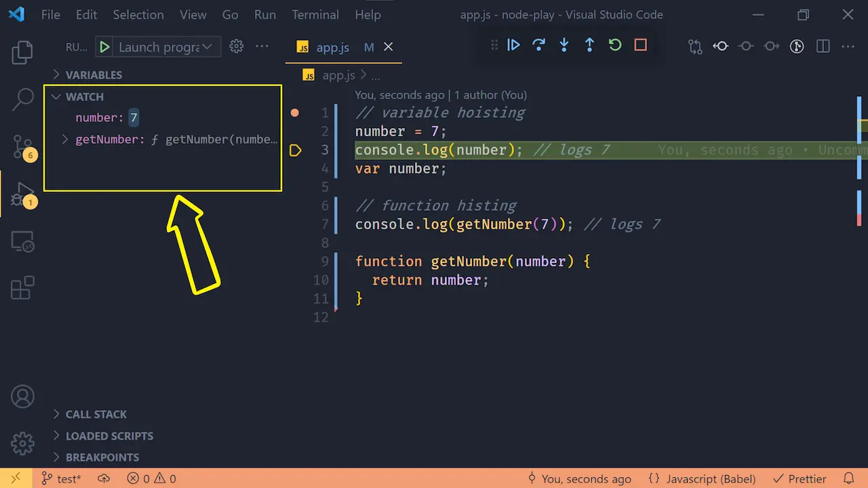Start debugging with green play button

tap(104, 47)
